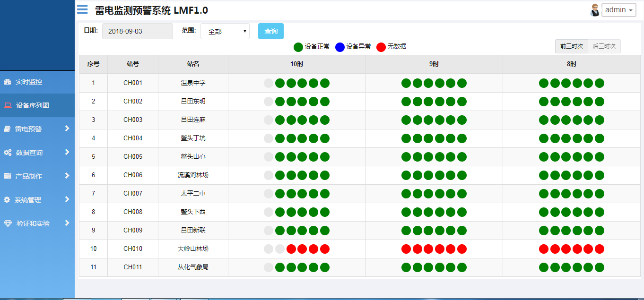
Task: Click the red 无数据 legend circle
Action: [x=381, y=47]
